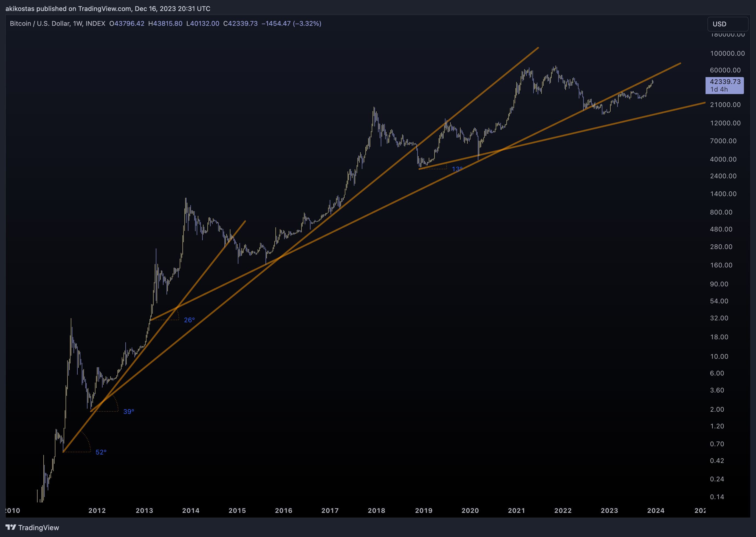Click the 10.00 price scale label
The width and height of the screenshot is (756, 537).
(719, 357)
